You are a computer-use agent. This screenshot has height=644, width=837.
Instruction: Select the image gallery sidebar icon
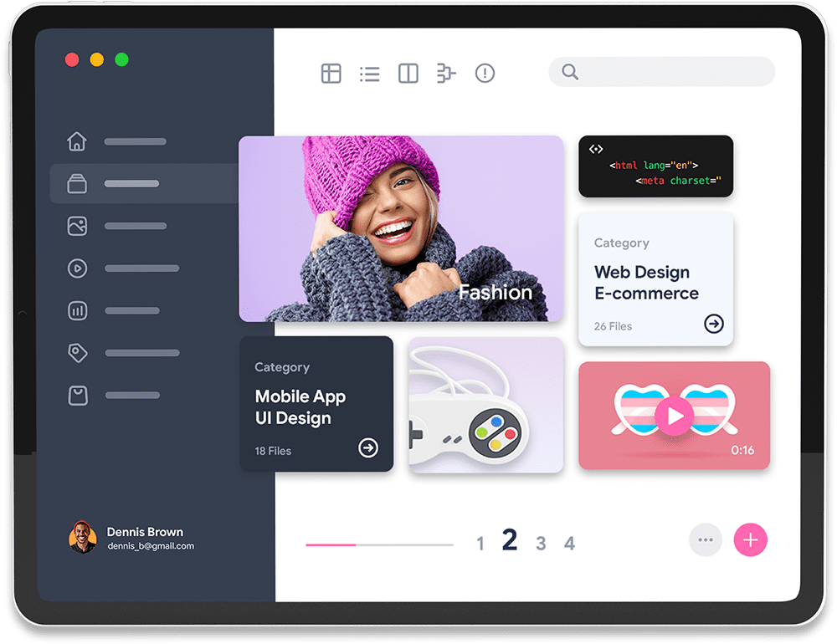coord(77,226)
